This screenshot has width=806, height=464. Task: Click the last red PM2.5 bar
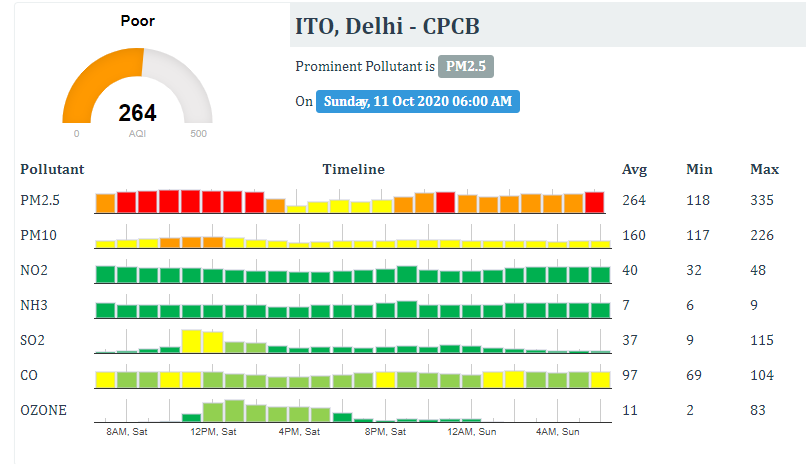[x=595, y=202]
